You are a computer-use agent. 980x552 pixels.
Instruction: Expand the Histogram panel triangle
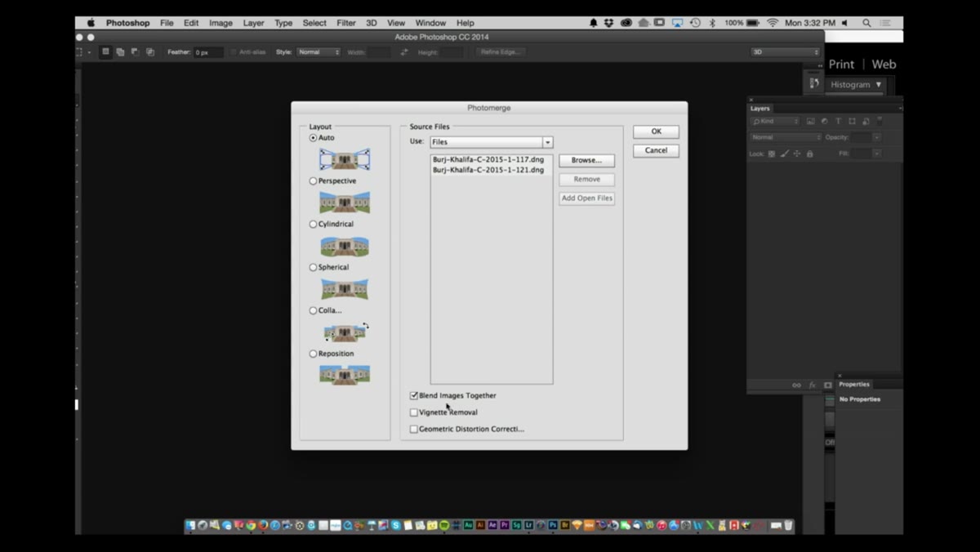(879, 85)
